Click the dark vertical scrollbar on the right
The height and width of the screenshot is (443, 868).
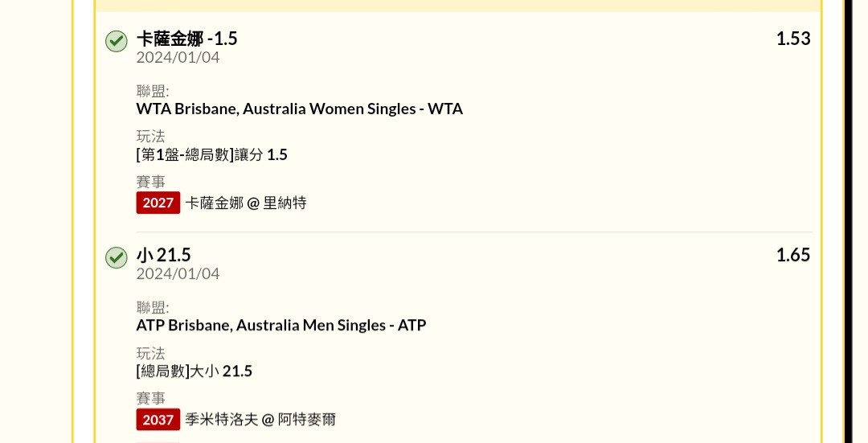point(847,221)
